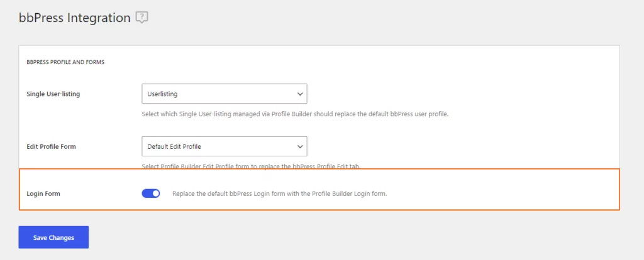Open the help icon beside bbPress Integration
This screenshot has width=644, height=260.
[142, 18]
